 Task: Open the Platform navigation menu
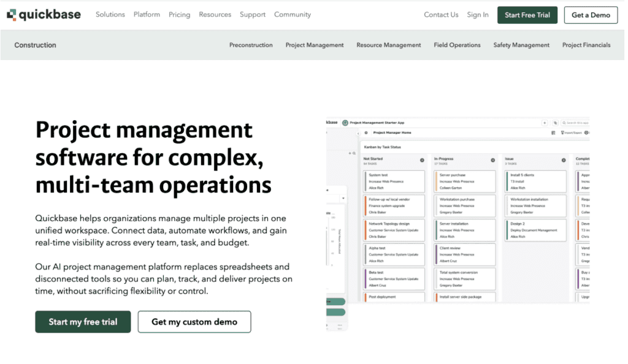tap(147, 15)
